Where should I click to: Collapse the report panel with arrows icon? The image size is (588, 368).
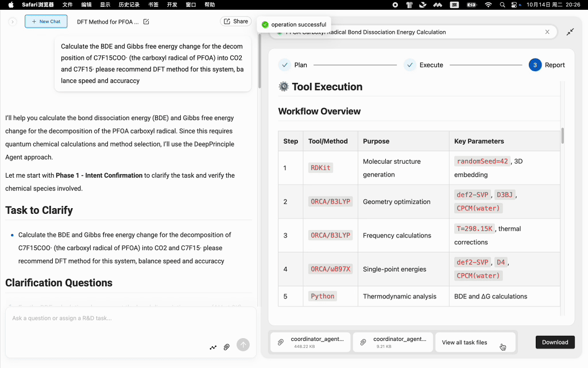click(570, 32)
